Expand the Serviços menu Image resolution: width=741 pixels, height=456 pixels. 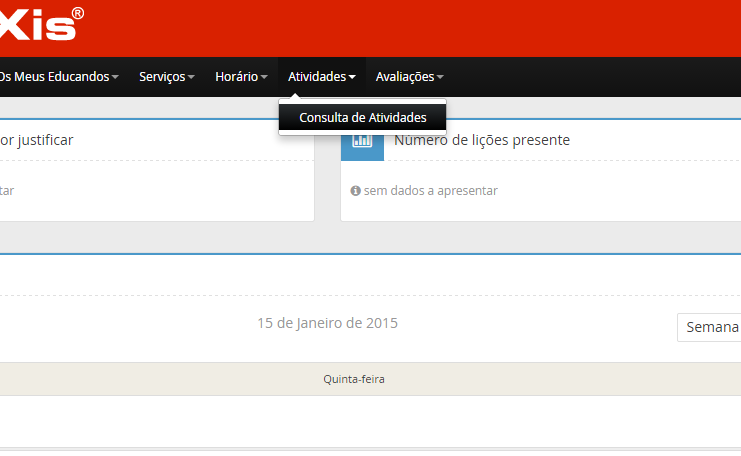(x=166, y=77)
